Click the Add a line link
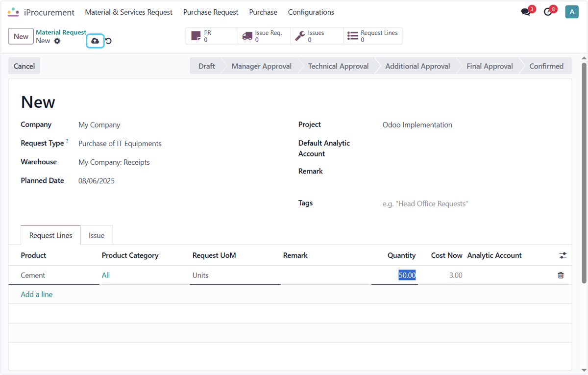Screen dimensions: 588x375 (37, 294)
